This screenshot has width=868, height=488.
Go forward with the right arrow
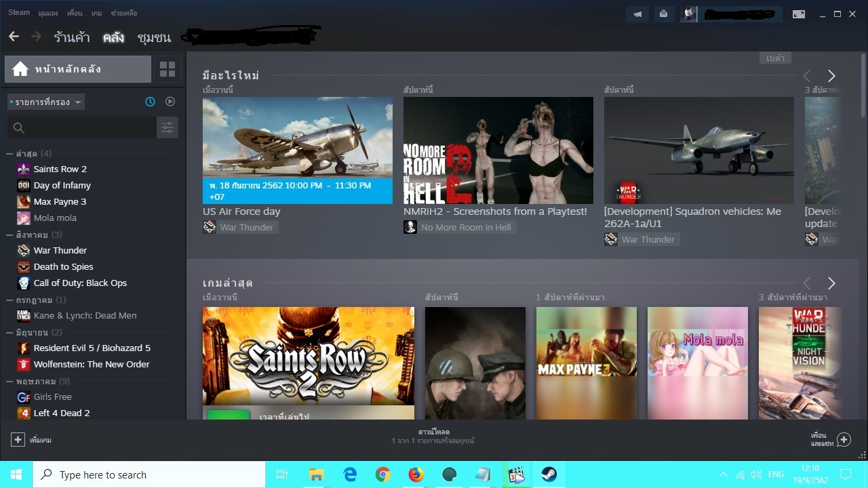coord(36,37)
